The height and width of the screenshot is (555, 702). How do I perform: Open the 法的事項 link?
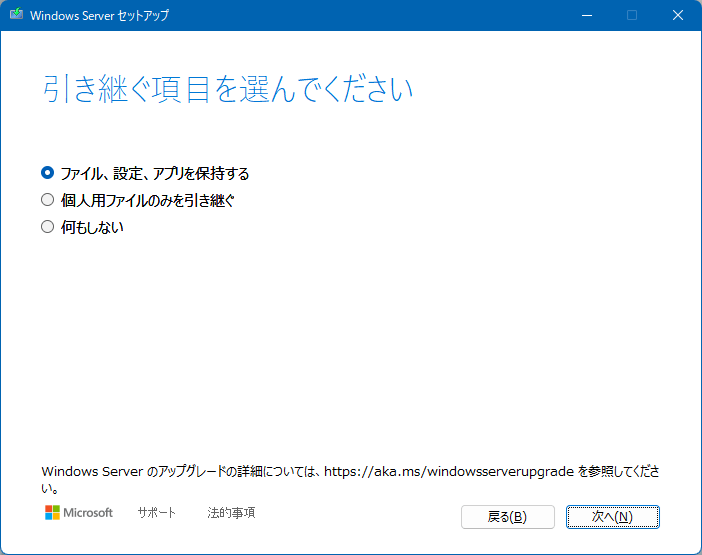point(231,512)
